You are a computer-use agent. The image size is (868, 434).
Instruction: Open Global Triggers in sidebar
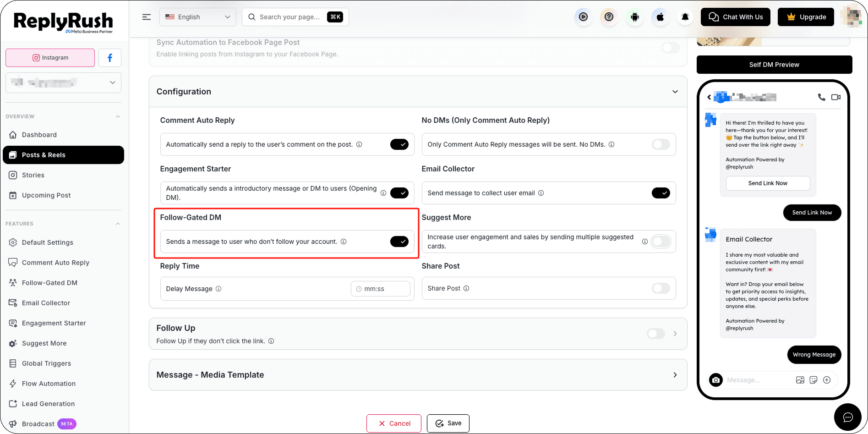(x=63, y=363)
